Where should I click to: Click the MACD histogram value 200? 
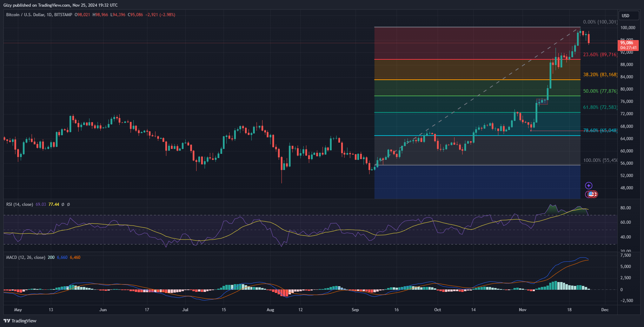click(51, 257)
